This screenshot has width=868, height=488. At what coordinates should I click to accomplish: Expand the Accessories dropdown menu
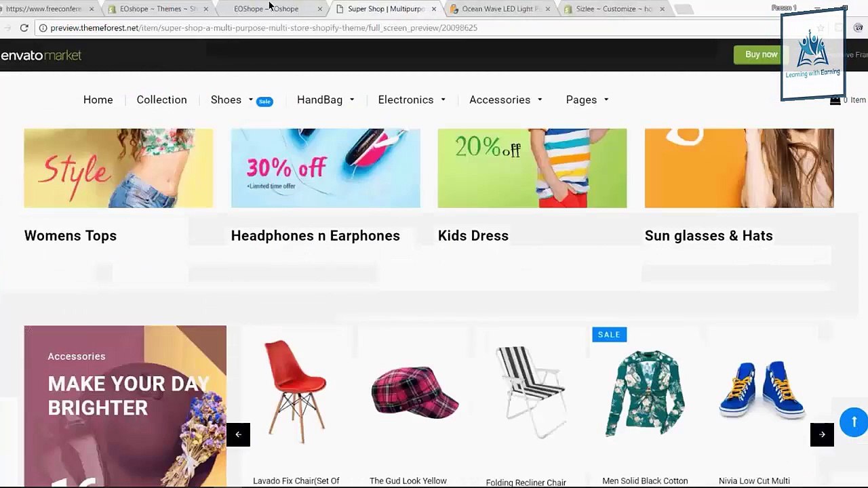coord(506,100)
